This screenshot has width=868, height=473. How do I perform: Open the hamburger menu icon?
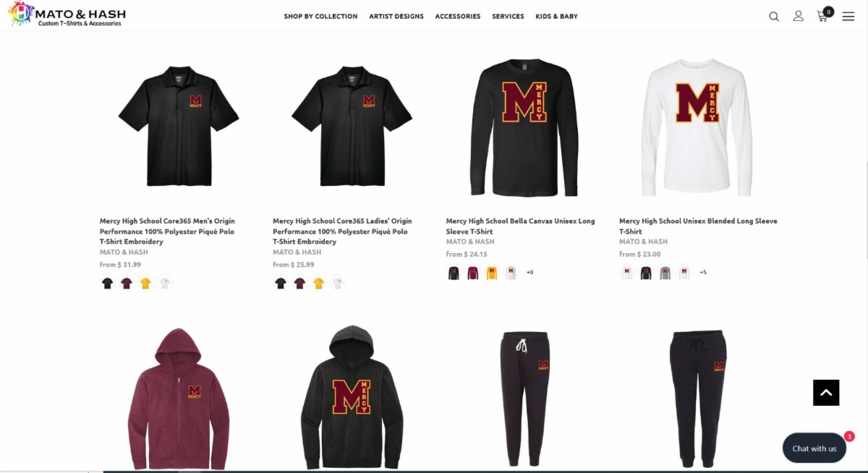(848, 16)
